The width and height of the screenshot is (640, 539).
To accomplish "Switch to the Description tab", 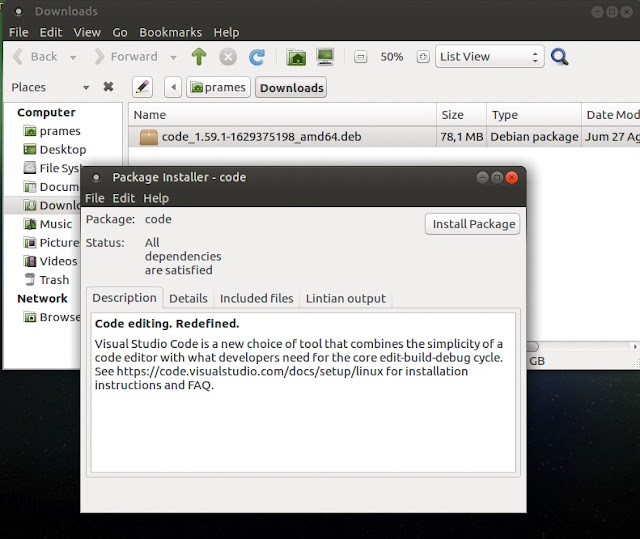I will click(124, 298).
